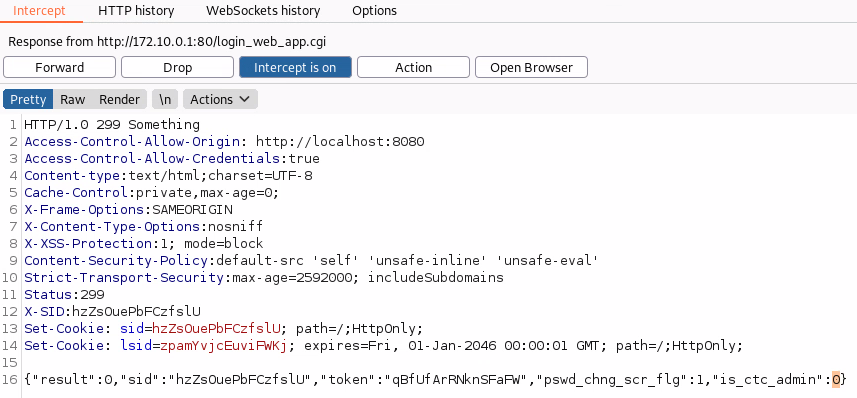Screen dimensions: 857x398
Task: Click the lsid cookie value zpamYvjcEuviFWKj
Action: (224, 346)
